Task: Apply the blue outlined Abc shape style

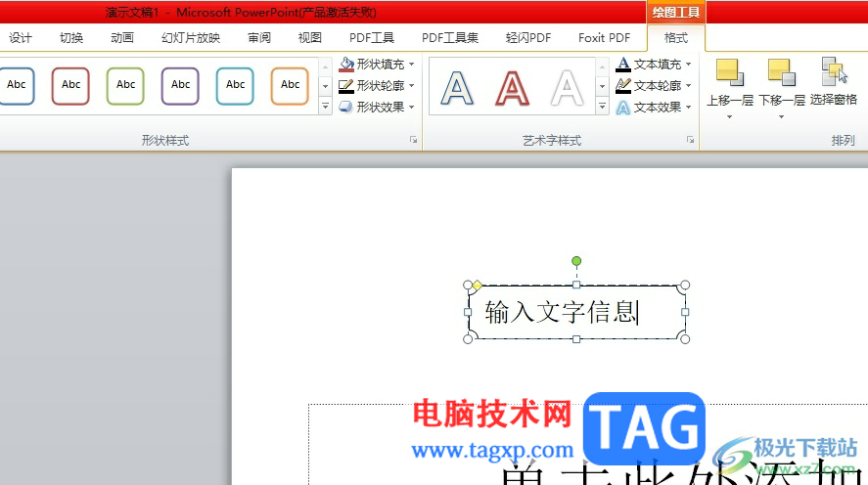Action: 17,86
